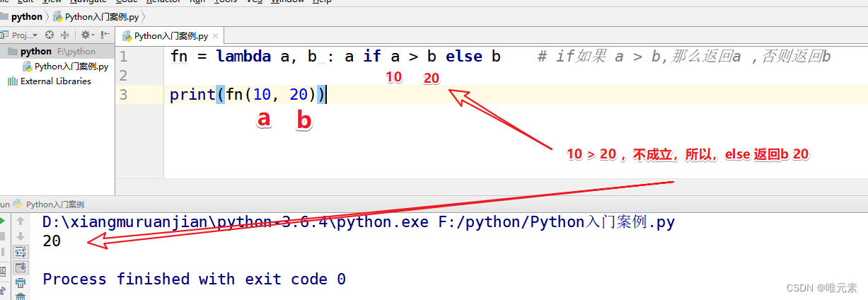Click the fn variable on line 1
The height and width of the screenshot is (300, 868).
tap(179, 57)
